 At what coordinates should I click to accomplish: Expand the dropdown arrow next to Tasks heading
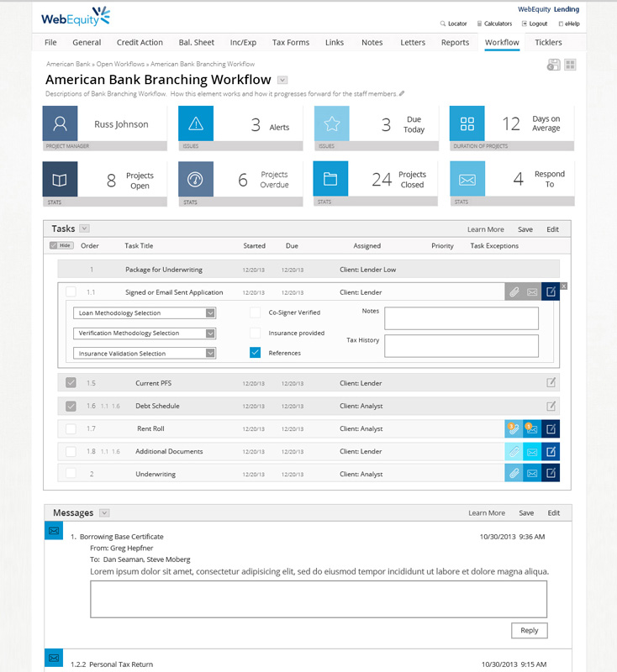click(x=85, y=228)
